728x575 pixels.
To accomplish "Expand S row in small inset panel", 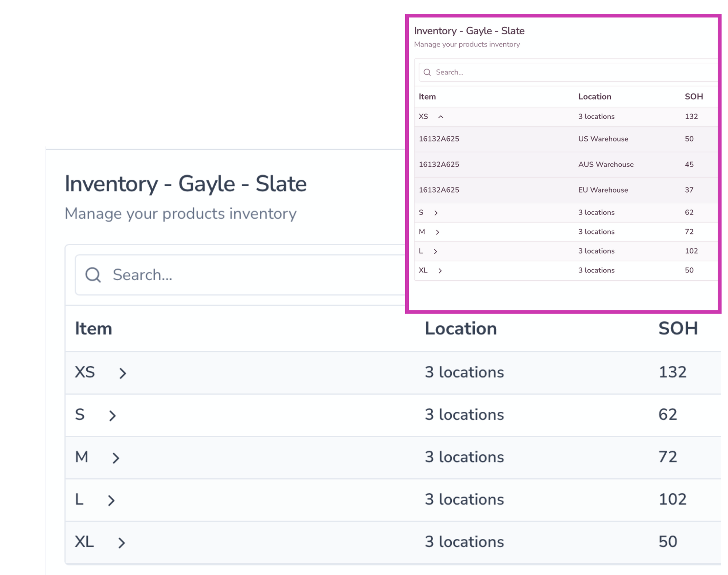I will click(x=436, y=213).
